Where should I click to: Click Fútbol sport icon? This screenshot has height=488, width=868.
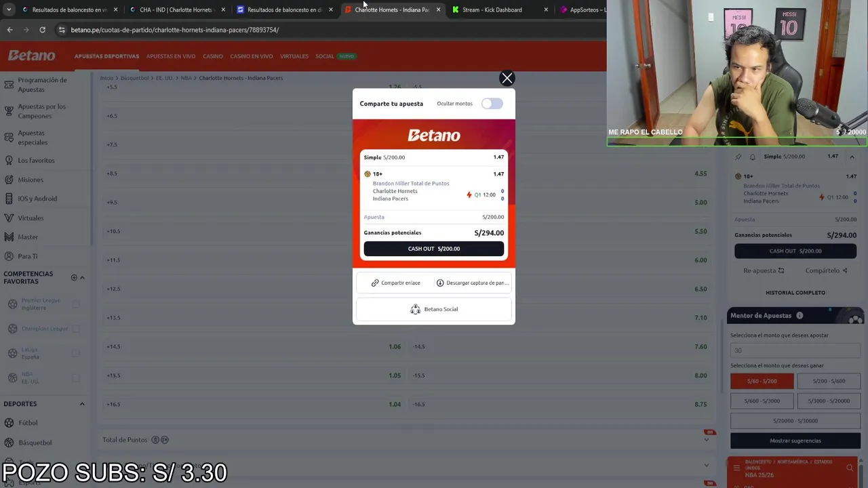click(x=9, y=423)
